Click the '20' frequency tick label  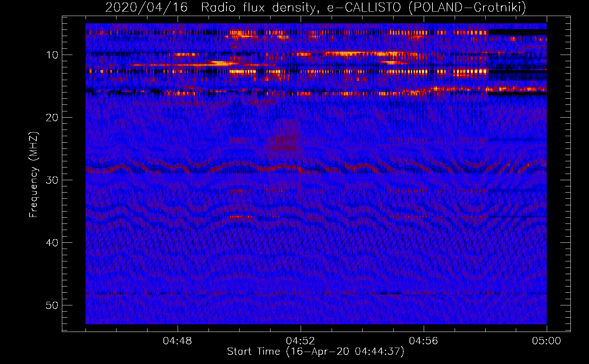[x=52, y=118]
